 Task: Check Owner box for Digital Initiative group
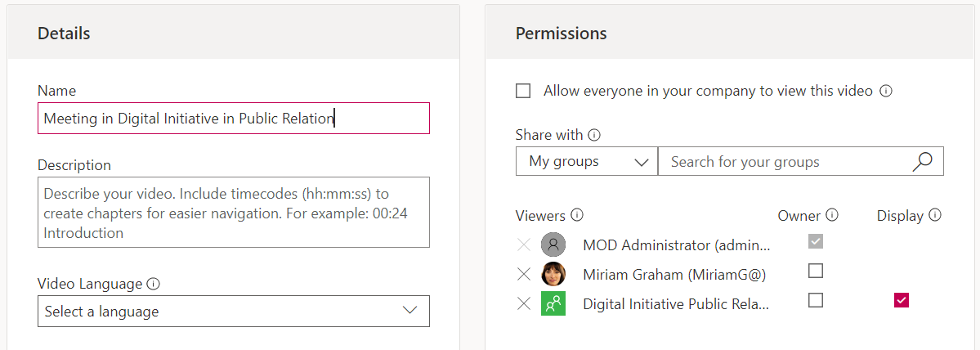point(815,300)
